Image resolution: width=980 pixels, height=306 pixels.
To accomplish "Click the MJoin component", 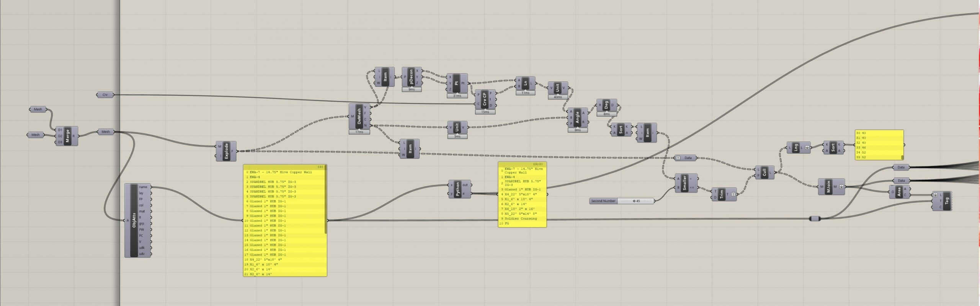I will click(x=829, y=187).
